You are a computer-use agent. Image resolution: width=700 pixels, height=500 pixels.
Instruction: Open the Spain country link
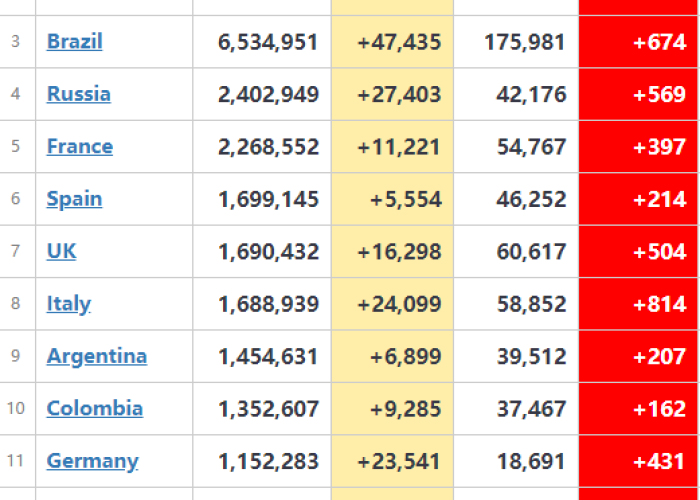click(75, 199)
